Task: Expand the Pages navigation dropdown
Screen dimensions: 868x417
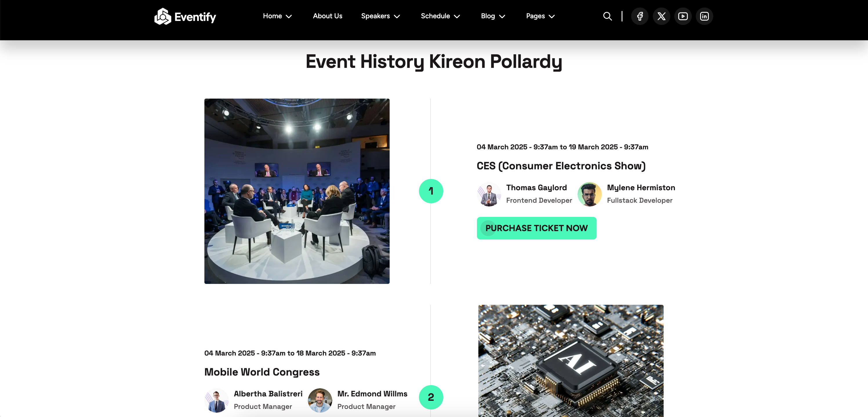Action: (540, 16)
